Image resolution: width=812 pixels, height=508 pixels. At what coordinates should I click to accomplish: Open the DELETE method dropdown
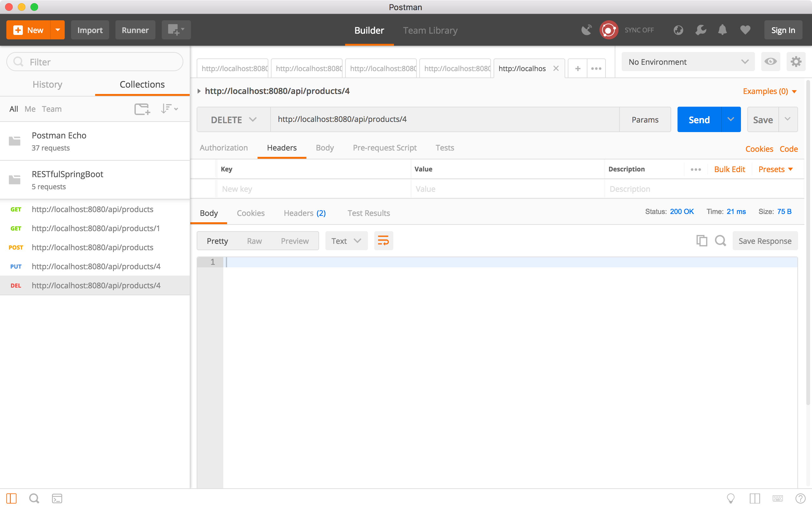233,120
